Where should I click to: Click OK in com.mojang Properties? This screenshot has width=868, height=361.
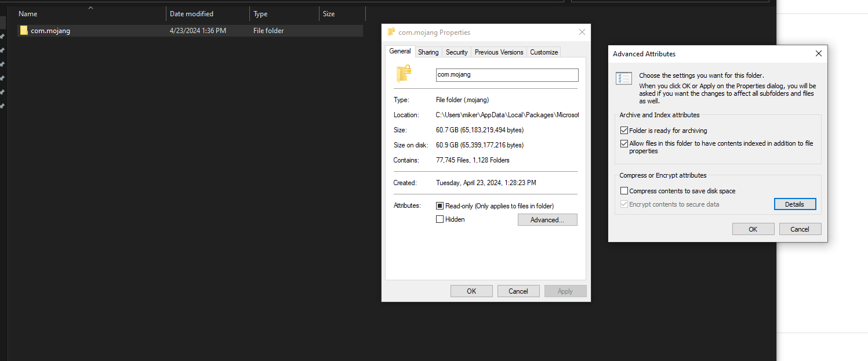(471, 291)
